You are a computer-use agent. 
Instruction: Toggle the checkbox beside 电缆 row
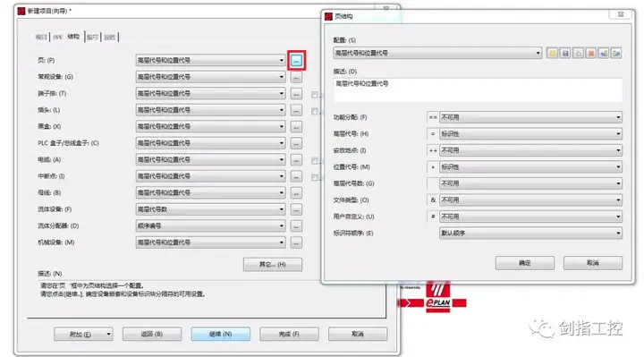click(315, 161)
